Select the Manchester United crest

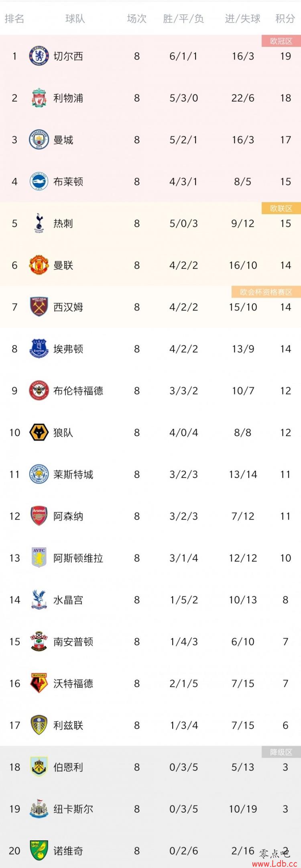[39, 265]
